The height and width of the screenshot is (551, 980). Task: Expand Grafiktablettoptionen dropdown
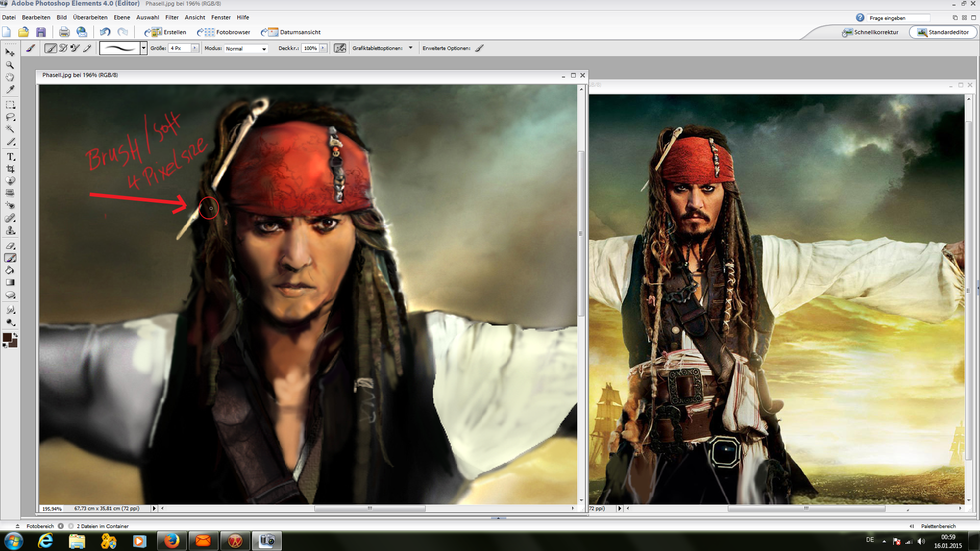(410, 48)
